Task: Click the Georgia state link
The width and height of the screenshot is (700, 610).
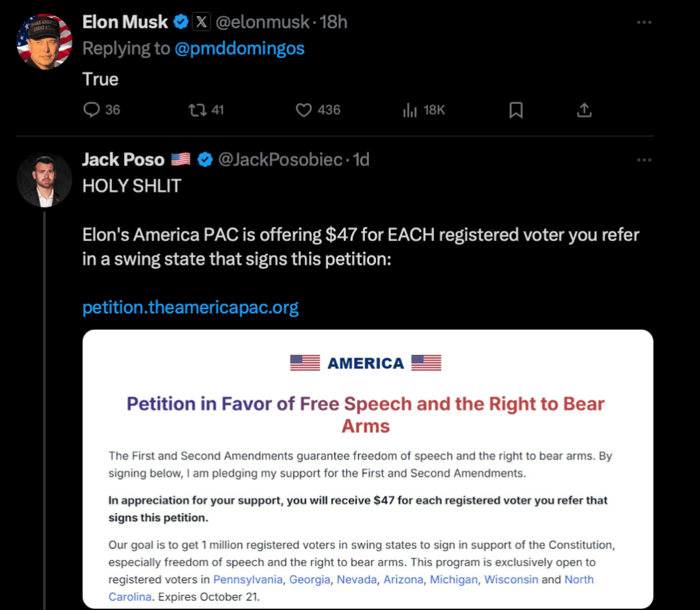Action: [310, 580]
